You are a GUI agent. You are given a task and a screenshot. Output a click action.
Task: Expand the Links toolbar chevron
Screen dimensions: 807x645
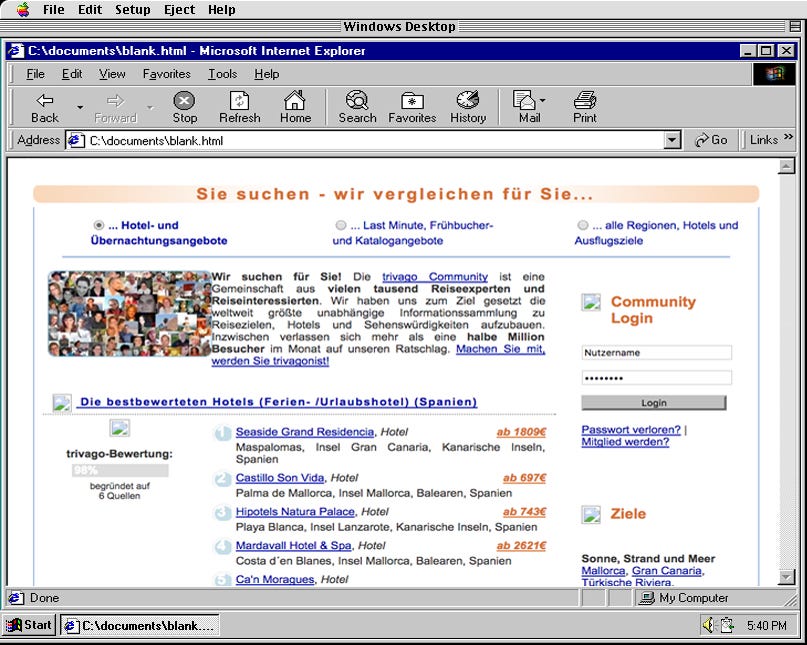coord(788,137)
